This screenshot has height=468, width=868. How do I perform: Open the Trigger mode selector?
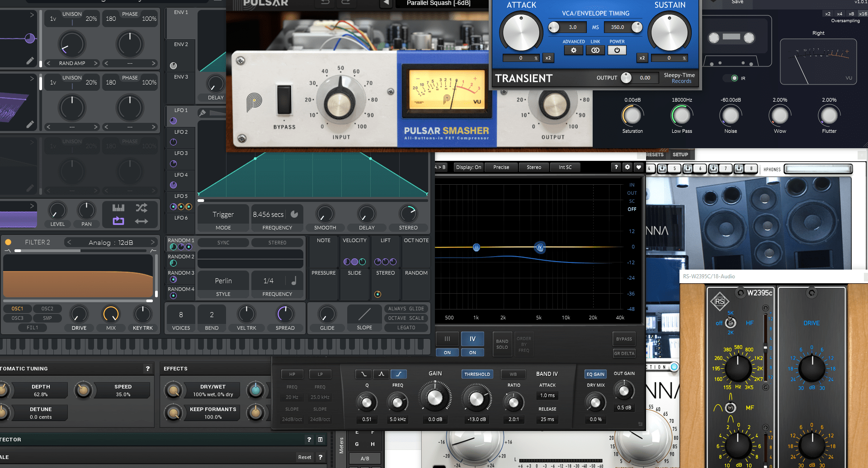click(x=223, y=215)
